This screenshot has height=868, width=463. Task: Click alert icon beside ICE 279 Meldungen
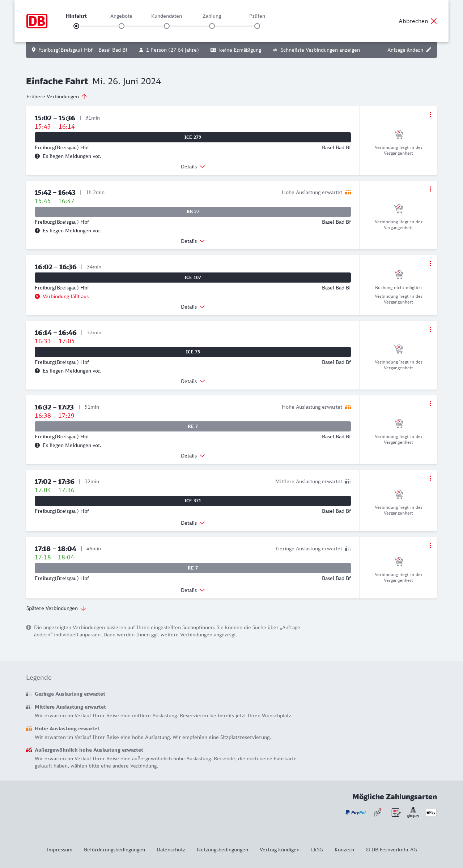(37, 156)
